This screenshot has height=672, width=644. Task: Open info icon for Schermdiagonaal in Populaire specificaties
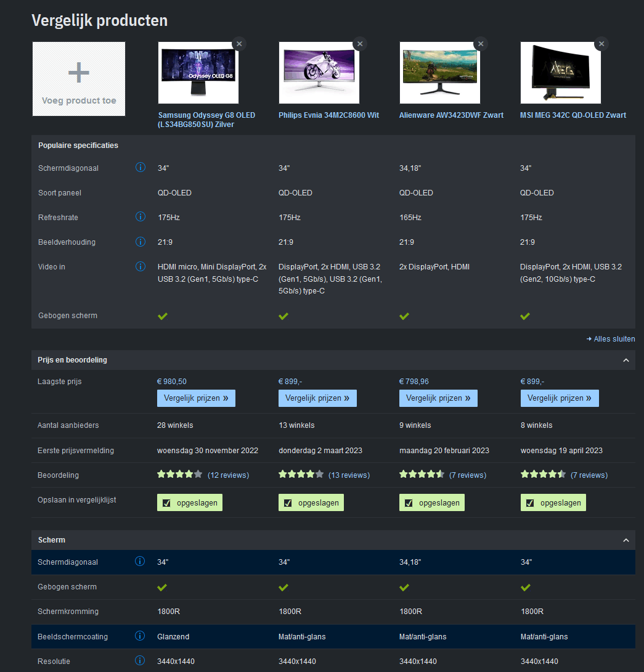coord(140,168)
